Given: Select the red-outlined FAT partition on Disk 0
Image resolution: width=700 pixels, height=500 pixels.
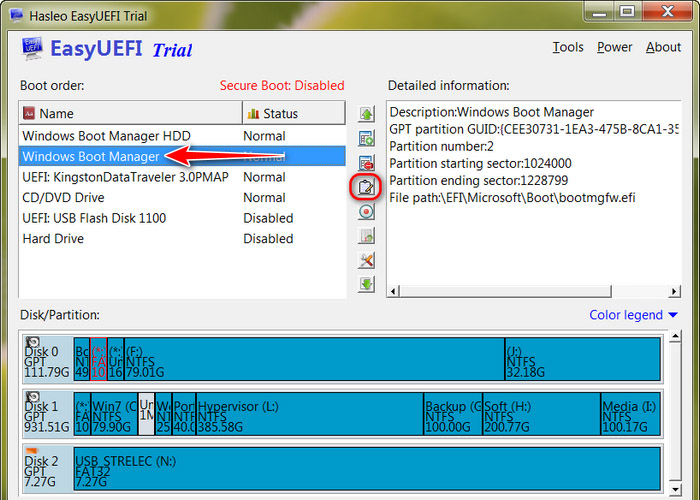Looking at the screenshot, I should coord(98,359).
